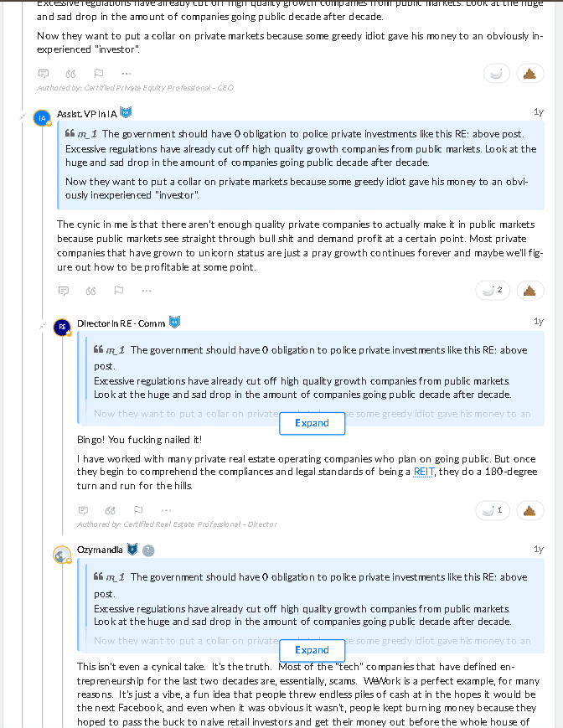Open Ozymandia's user profile

coord(100,550)
